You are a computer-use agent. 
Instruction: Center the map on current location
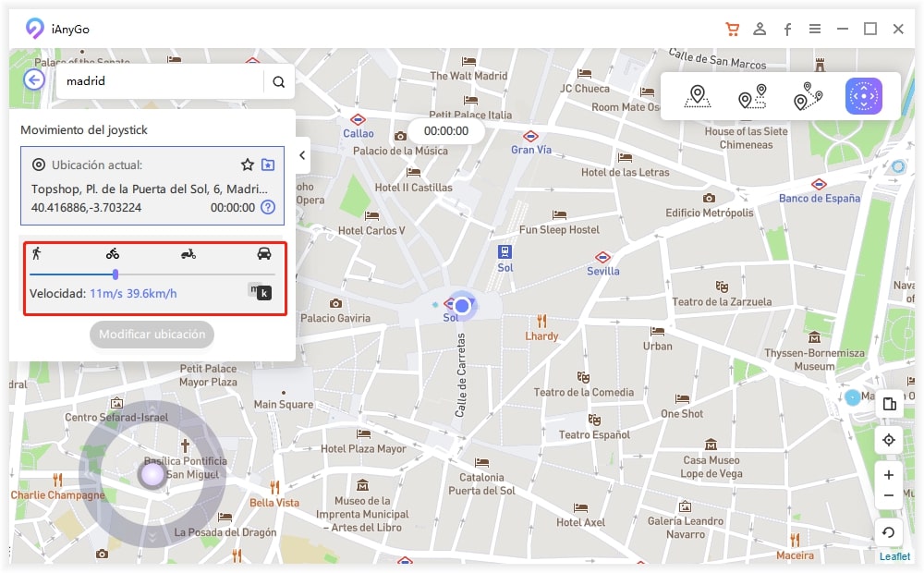pos(889,440)
